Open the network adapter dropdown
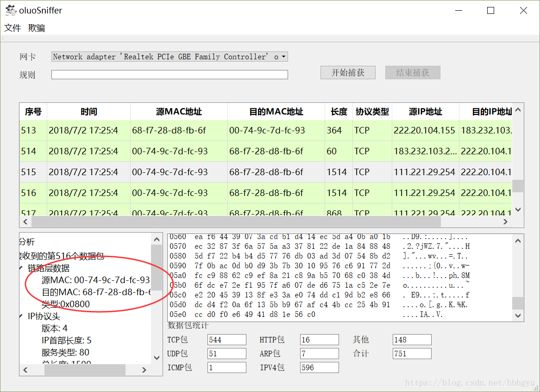The height and width of the screenshot is (392, 540). click(x=170, y=57)
